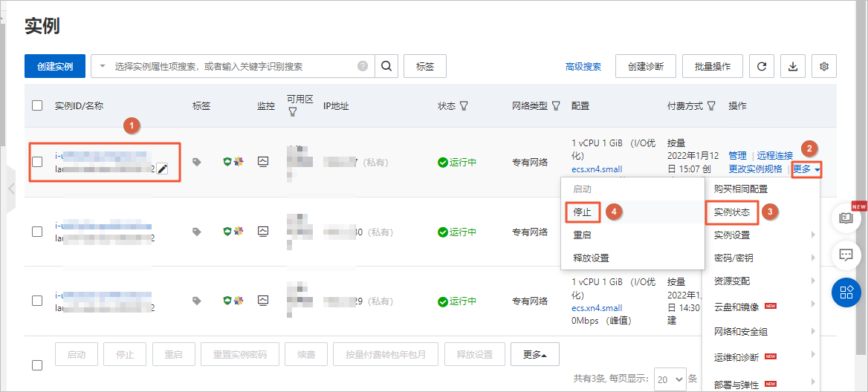Viewport: 868px width, 392px height.
Task: Choose 实例状态 in the 更多 menu
Action: pos(732,212)
